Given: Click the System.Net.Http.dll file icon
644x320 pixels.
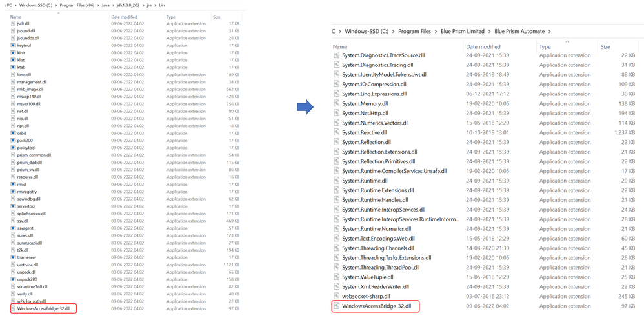Looking at the screenshot, I should [336, 113].
